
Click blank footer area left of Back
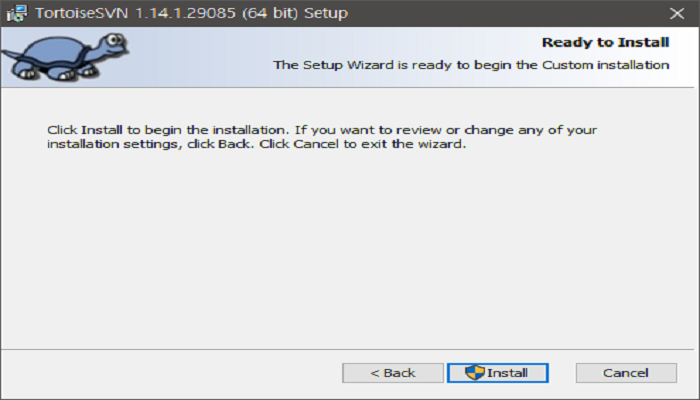click(x=170, y=373)
